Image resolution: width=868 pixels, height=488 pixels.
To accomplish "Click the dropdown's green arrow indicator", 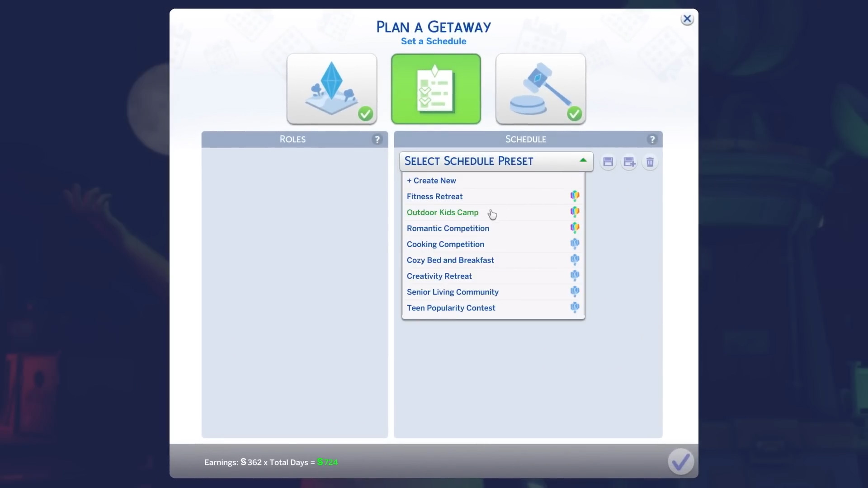I will (x=583, y=160).
